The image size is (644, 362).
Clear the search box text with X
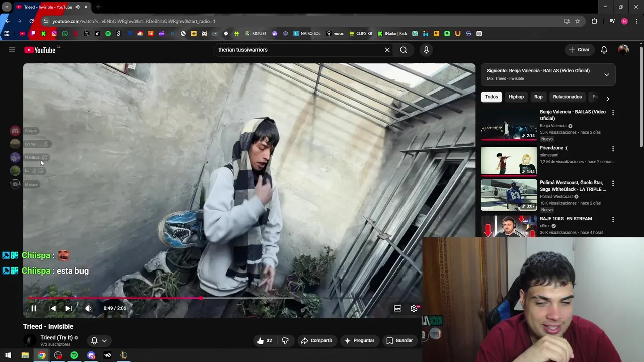pyautogui.click(x=387, y=50)
